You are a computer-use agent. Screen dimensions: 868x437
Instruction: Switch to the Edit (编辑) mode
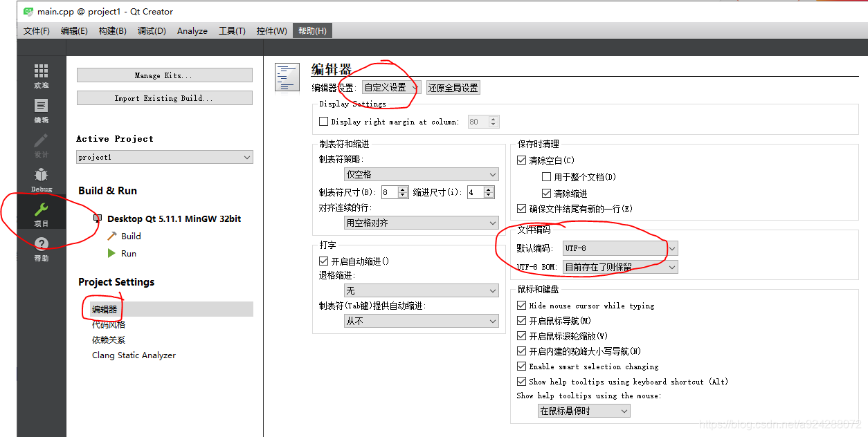point(41,111)
